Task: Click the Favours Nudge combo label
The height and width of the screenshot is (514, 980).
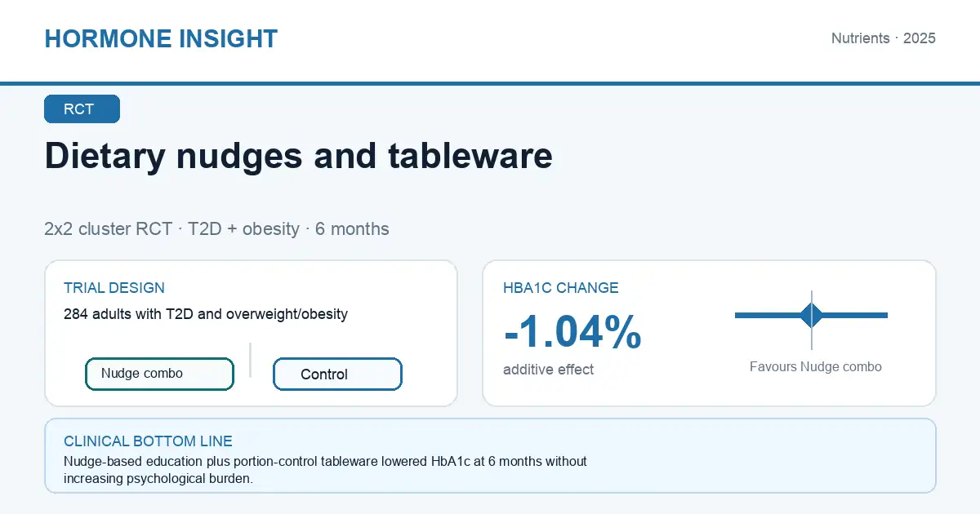Action: tap(816, 367)
